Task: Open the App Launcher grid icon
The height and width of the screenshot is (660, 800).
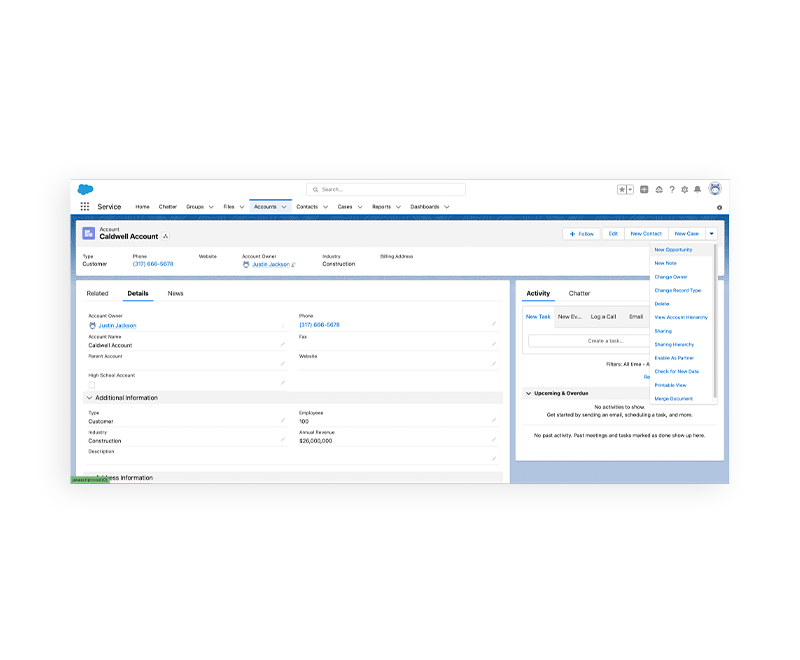Action: point(85,207)
